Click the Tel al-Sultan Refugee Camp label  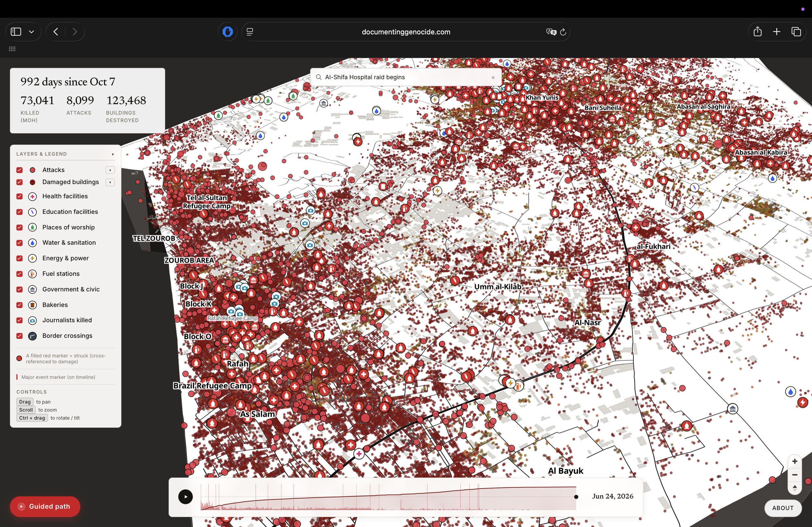207,202
